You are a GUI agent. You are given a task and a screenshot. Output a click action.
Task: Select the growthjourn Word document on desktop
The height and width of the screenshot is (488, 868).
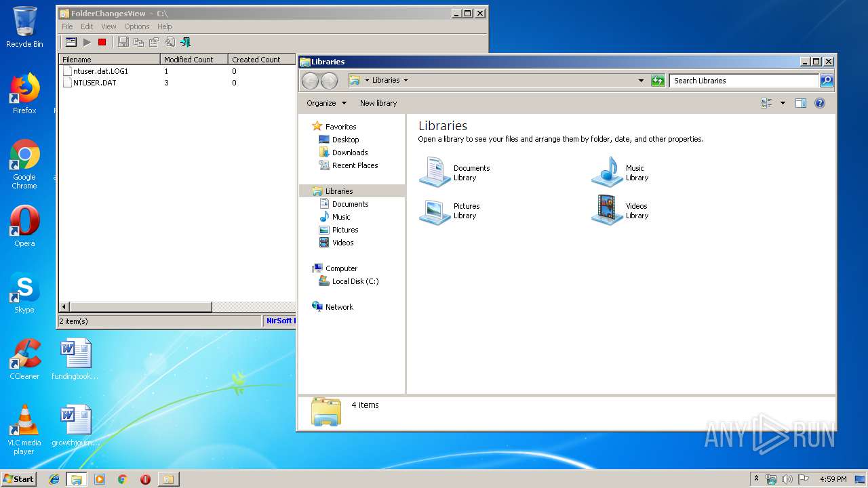coord(75,426)
